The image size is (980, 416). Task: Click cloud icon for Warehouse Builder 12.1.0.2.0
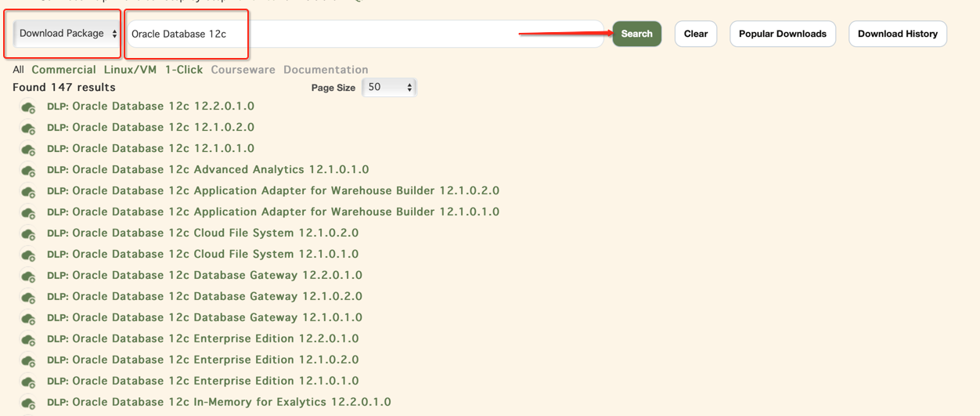coord(28,192)
